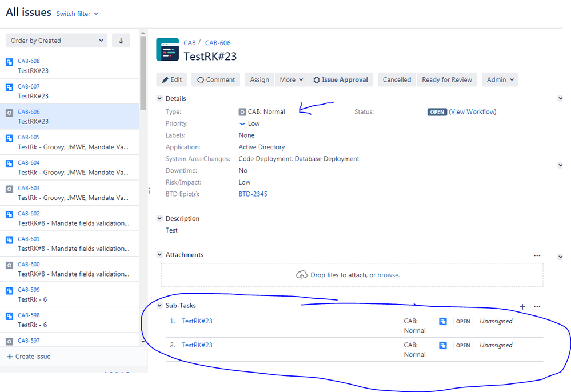Click the issue type icon beside CAB-597

10,341
